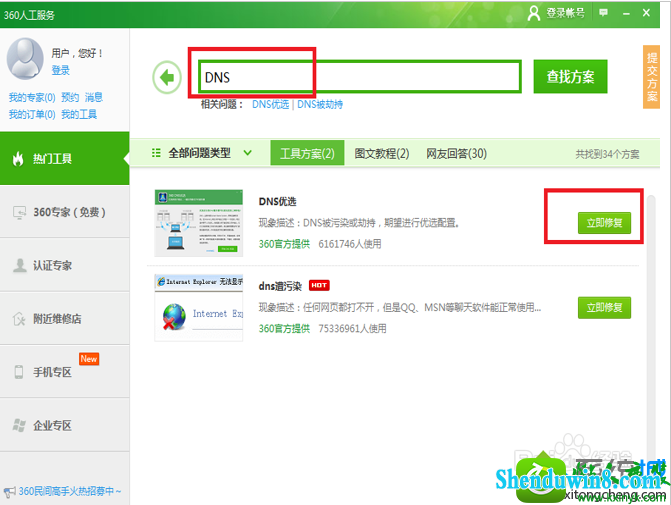Click the green back arrow icon
671x505 pixels.
coord(167,77)
